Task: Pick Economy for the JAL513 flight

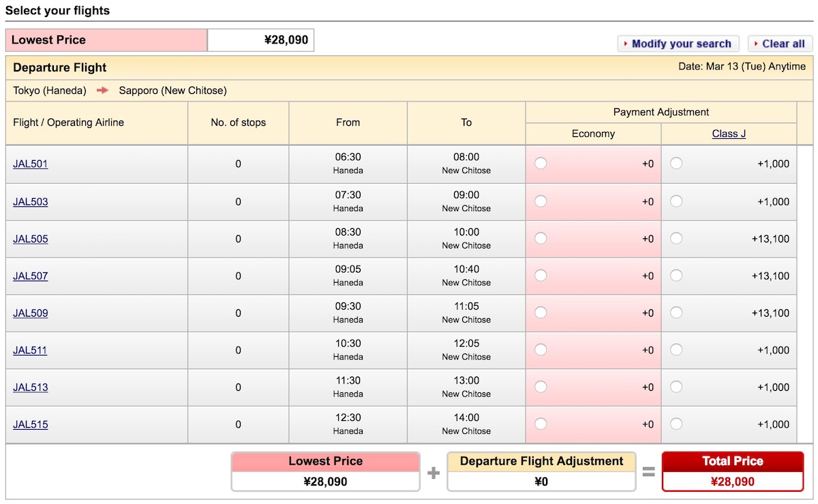Action: coord(541,387)
